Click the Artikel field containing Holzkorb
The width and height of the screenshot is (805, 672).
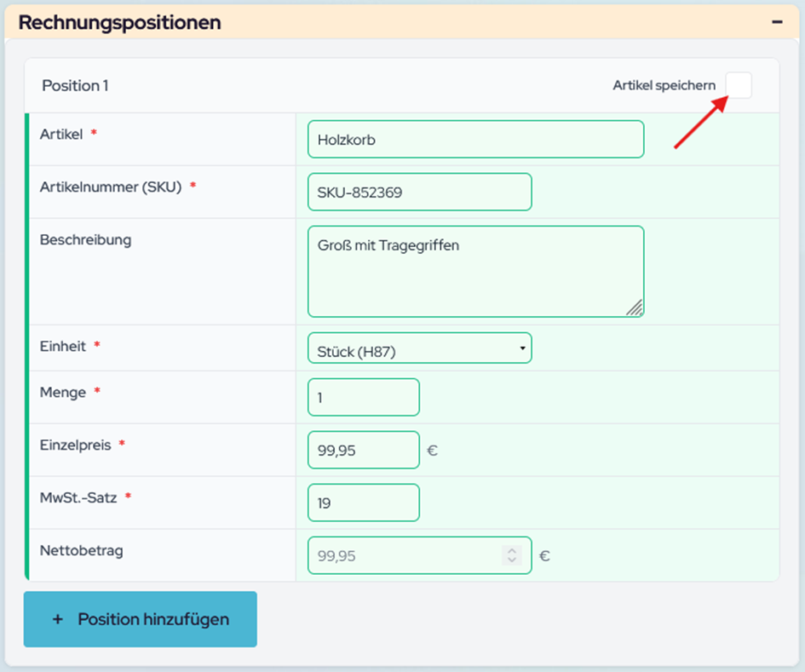point(475,140)
